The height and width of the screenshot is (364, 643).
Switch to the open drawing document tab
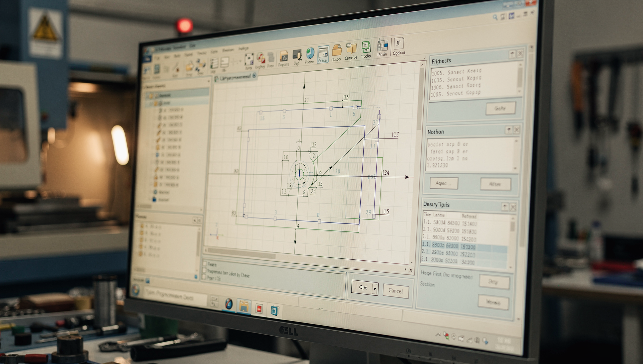235,77
